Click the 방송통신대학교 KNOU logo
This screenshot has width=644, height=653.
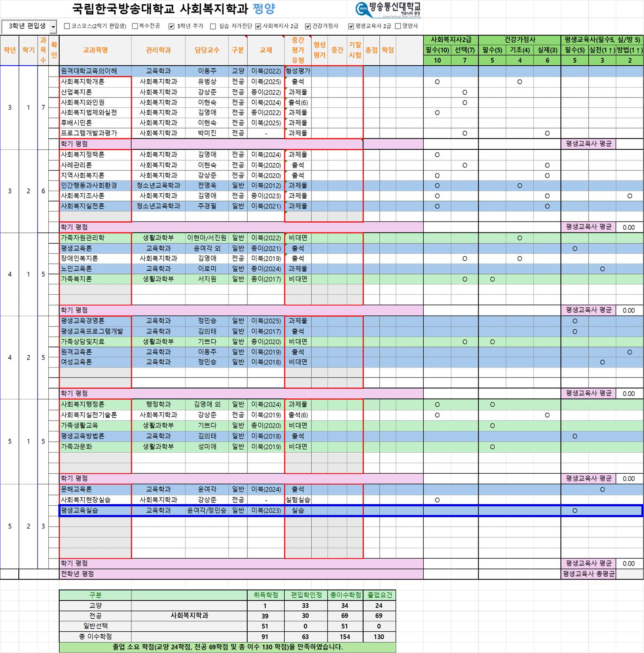click(388, 10)
